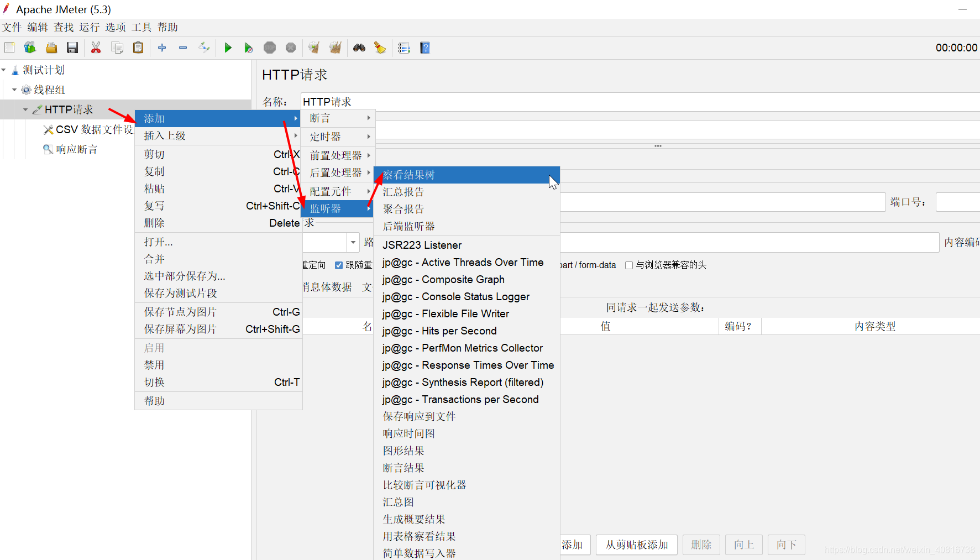Image resolution: width=980 pixels, height=560 pixels.
Task: Click the 向下 button
Action: point(787,545)
